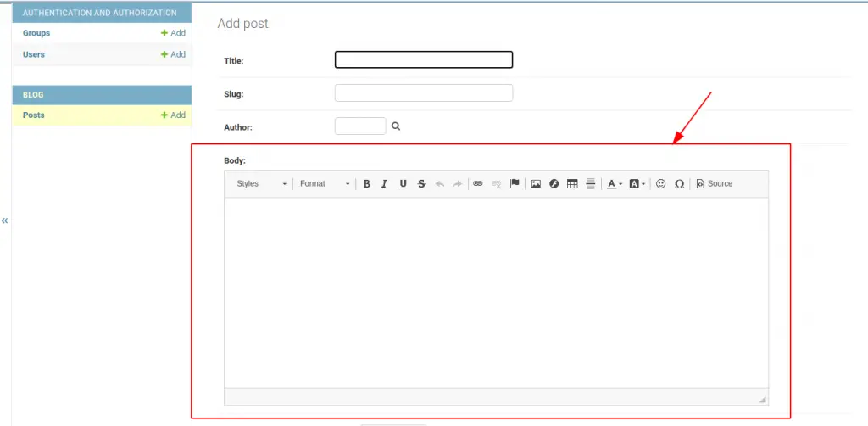Insert a horizontal line
The image size is (868, 426).
click(591, 184)
